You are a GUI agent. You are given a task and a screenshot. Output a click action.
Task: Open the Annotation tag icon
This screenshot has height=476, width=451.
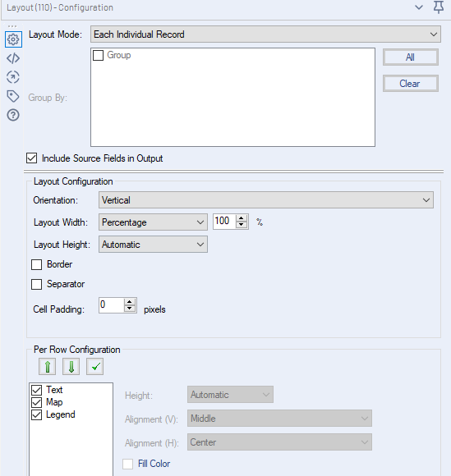(x=13, y=96)
